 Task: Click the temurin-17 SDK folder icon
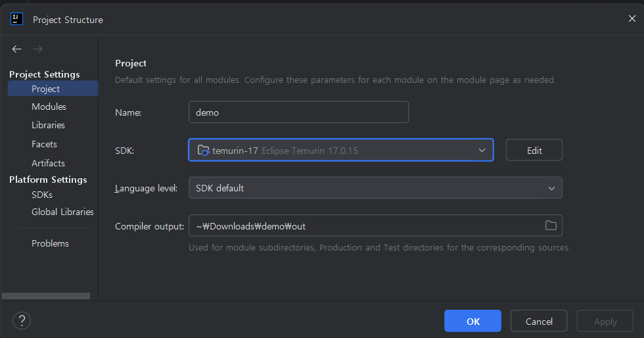(204, 150)
